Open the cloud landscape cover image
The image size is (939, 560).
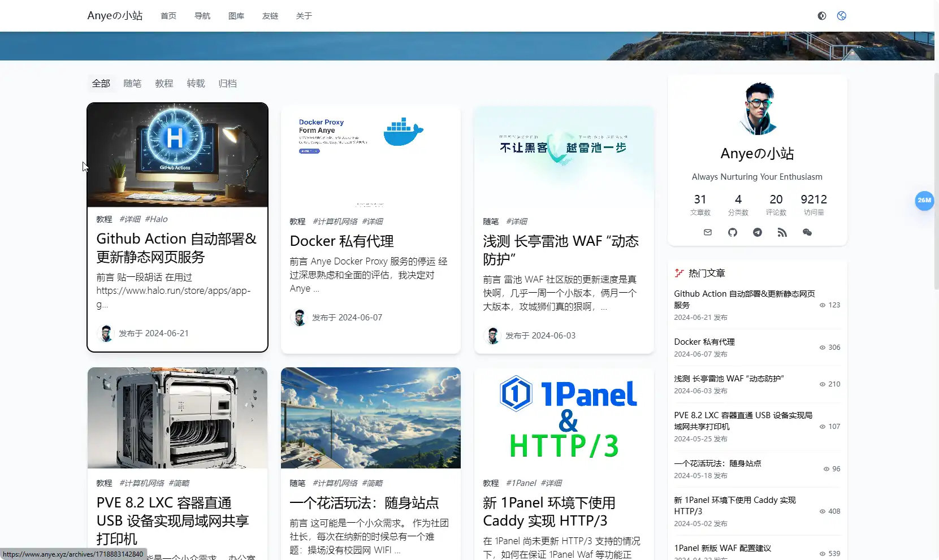(x=371, y=418)
